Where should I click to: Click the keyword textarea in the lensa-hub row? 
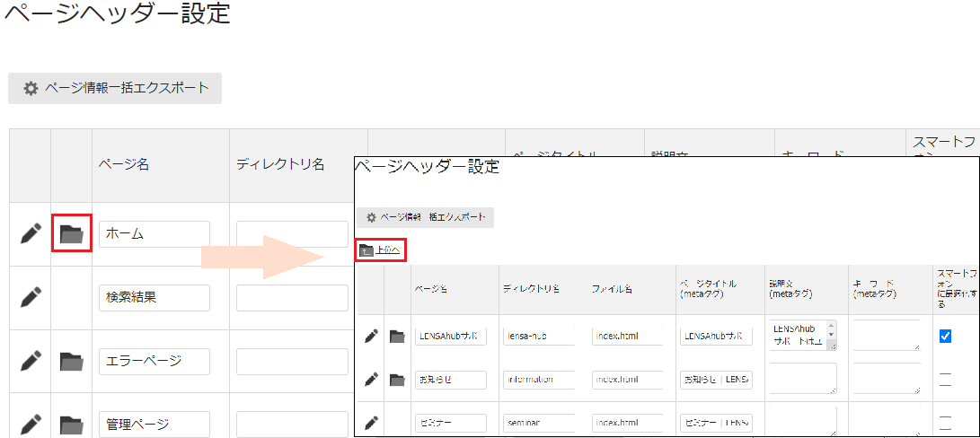(887, 336)
